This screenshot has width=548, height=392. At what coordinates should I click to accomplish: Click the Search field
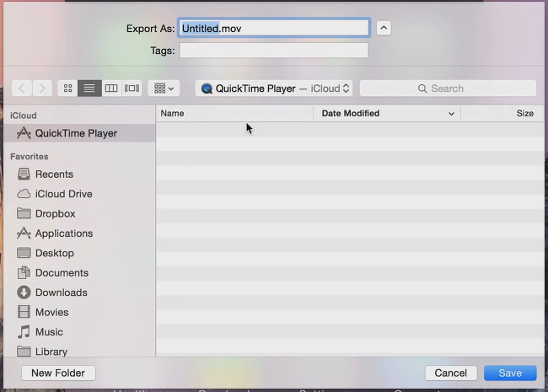[448, 89]
